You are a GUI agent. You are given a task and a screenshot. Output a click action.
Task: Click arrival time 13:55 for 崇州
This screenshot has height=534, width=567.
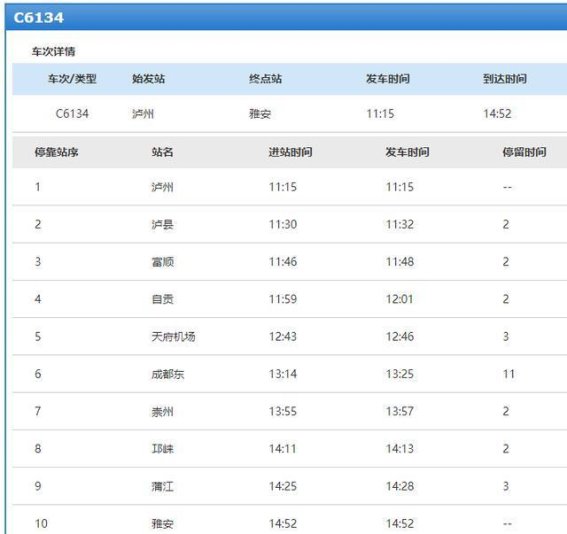[x=283, y=411]
